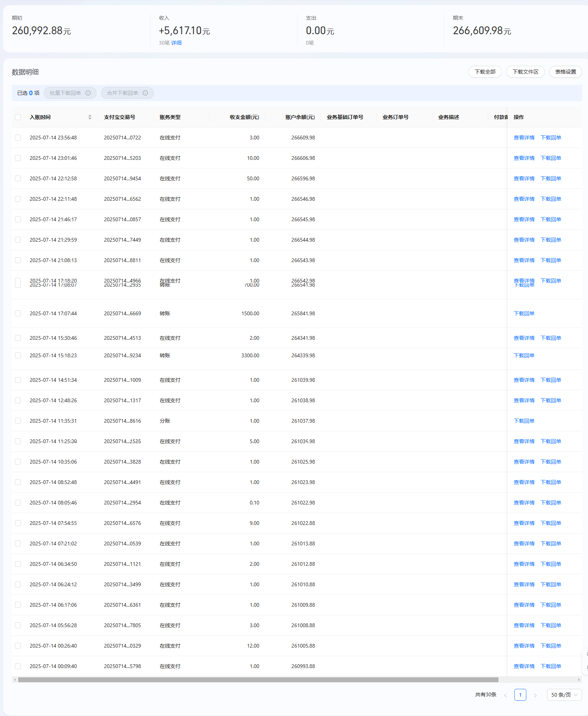Image resolution: width=588 pixels, height=716 pixels.
Task: Open 表格设置 table settings
Action: click(x=565, y=72)
